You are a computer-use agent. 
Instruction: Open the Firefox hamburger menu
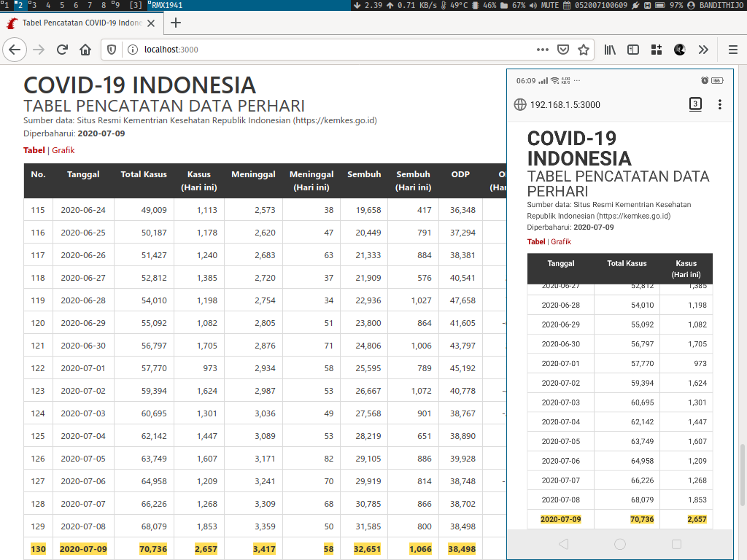tap(733, 50)
